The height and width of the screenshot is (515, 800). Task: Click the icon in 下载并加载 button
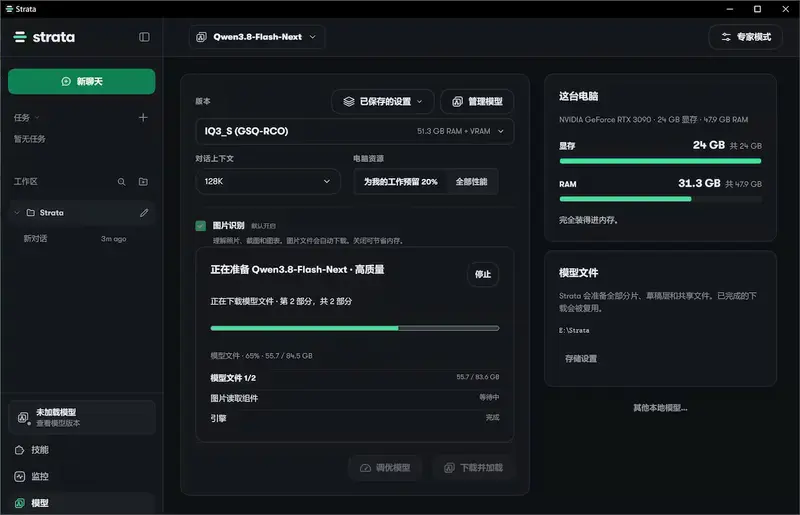[x=449, y=468]
